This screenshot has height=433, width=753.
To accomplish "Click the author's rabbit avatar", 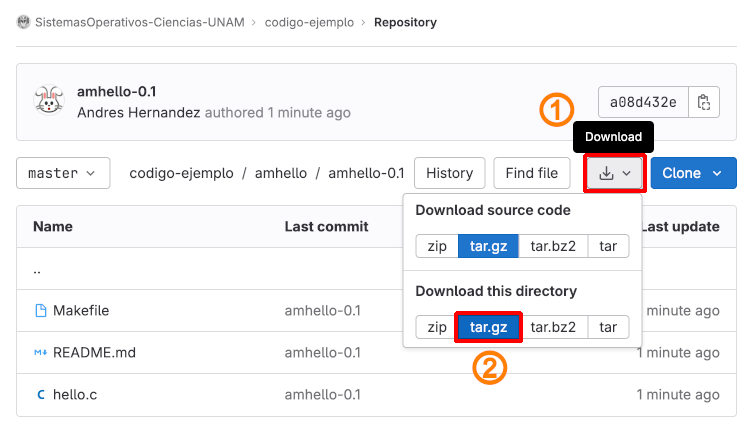I will (49, 101).
